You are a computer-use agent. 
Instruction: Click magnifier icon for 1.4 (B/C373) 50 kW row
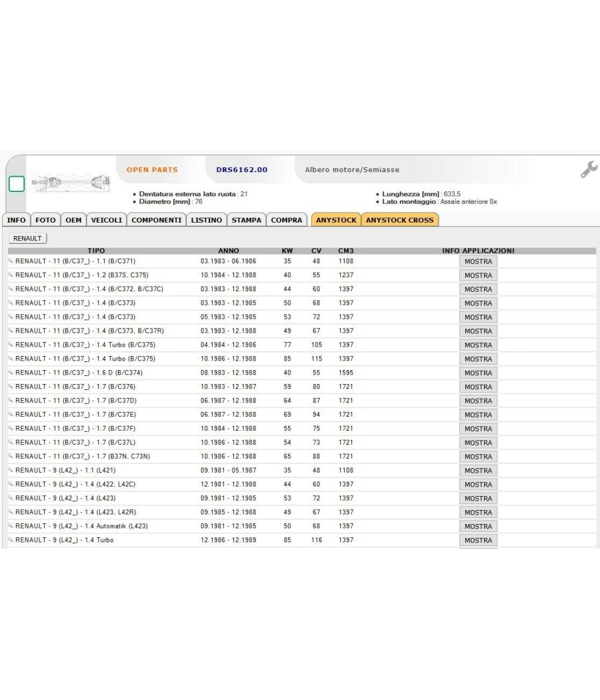(x=10, y=302)
